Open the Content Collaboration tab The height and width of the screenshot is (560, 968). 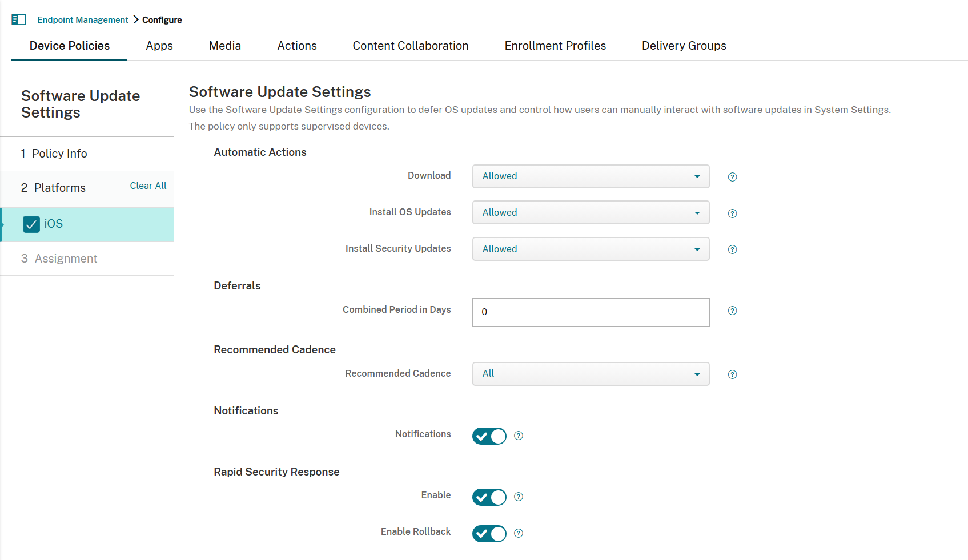(x=411, y=46)
